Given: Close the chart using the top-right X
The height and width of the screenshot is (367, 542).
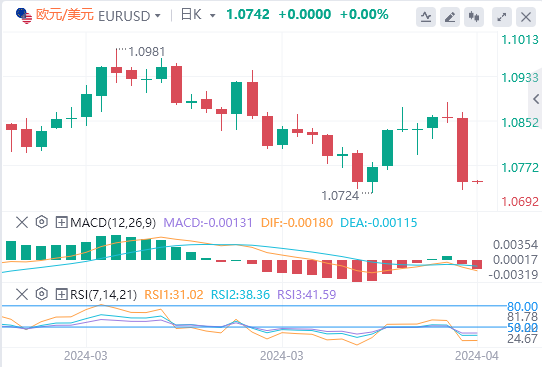Looking at the screenshot, I should pos(526,16).
